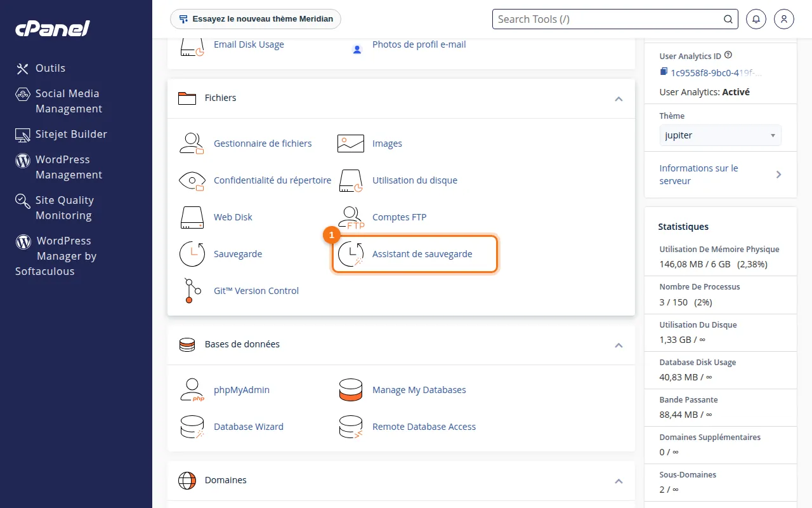Open WordPress Manager by Softaculous

(56, 256)
